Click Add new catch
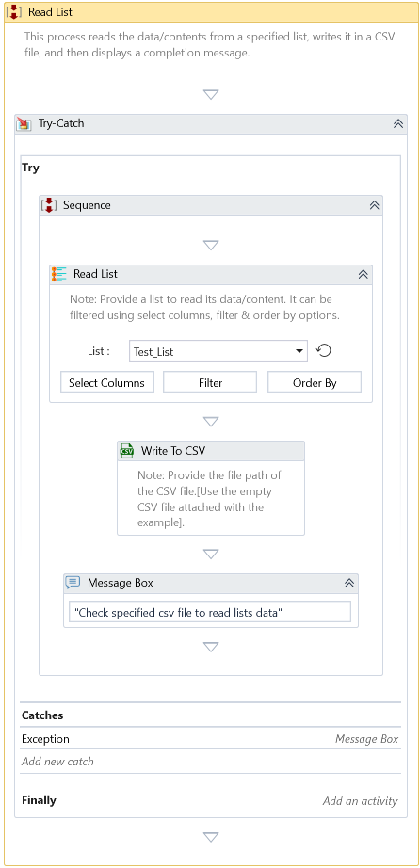This screenshot has height=868, width=420. point(57,762)
